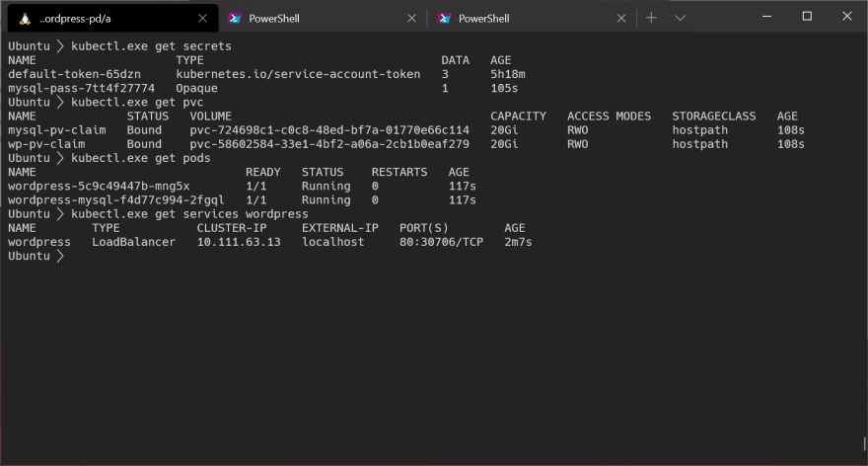
Task: Click the localhost external IP
Action: tap(332, 242)
